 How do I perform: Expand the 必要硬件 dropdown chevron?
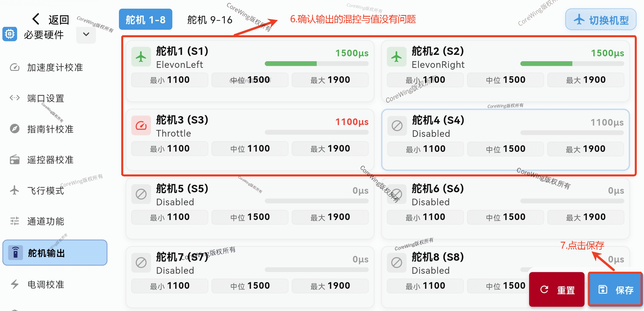86,34
